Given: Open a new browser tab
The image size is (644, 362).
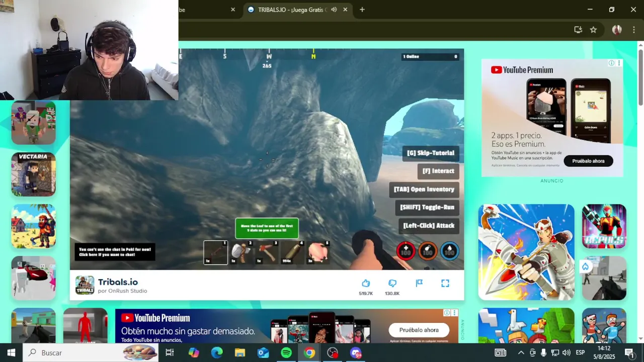Looking at the screenshot, I should (x=362, y=10).
